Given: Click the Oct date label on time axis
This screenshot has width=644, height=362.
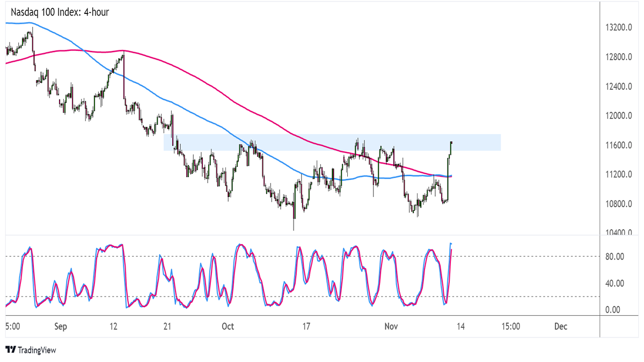Looking at the screenshot, I should tap(228, 326).
